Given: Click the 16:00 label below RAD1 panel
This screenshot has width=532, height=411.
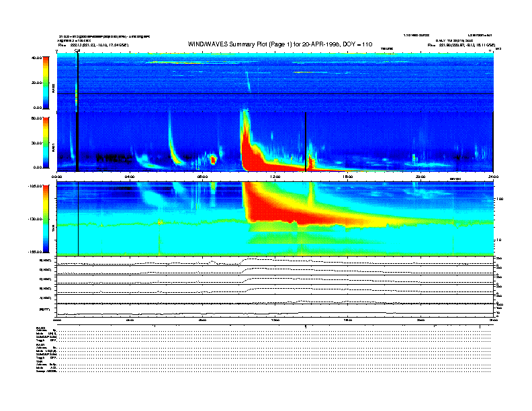Looking at the screenshot, I should (x=348, y=177).
